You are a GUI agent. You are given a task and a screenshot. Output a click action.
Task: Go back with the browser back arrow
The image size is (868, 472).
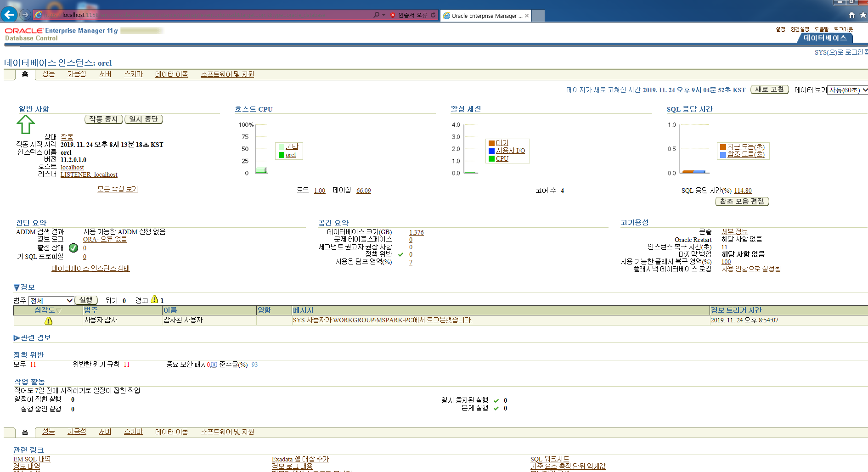9,15
